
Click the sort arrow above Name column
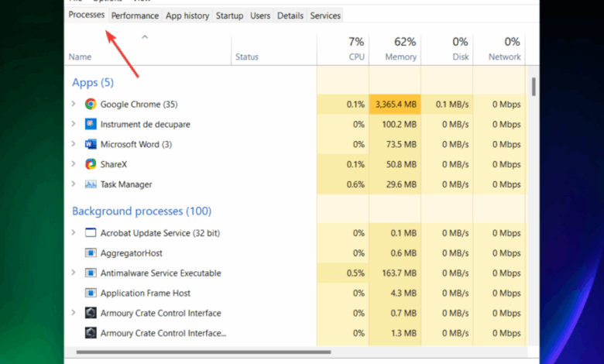point(145,37)
